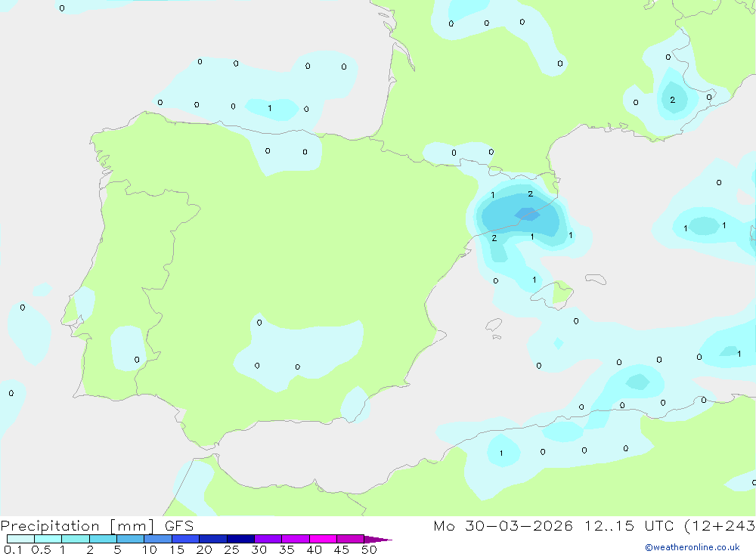
Task: Click the 20–25 mm legend color box
Action: point(213,539)
